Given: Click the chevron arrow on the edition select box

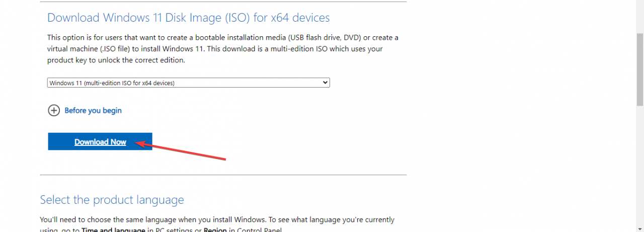Looking at the screenshot, I should pos(325,83).
